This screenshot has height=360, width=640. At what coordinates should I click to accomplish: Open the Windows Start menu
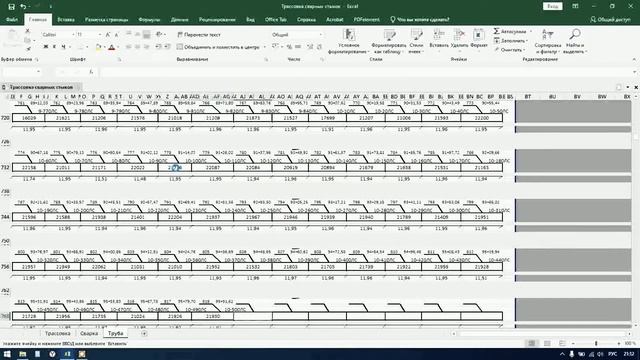[7, 354]
